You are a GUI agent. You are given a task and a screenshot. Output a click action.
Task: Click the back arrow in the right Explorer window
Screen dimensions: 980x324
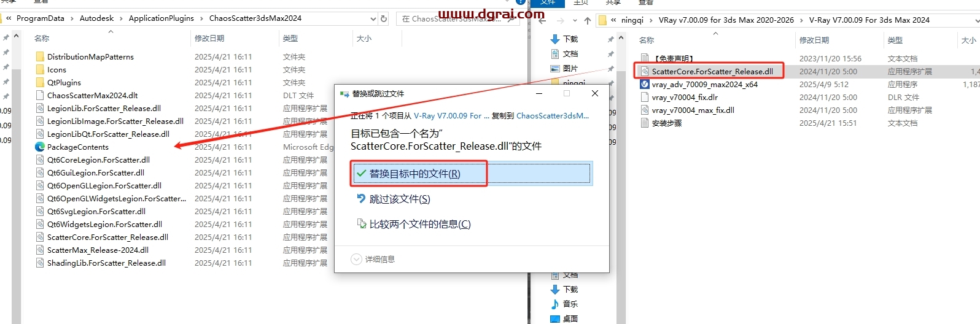click(x=542, y=20)
